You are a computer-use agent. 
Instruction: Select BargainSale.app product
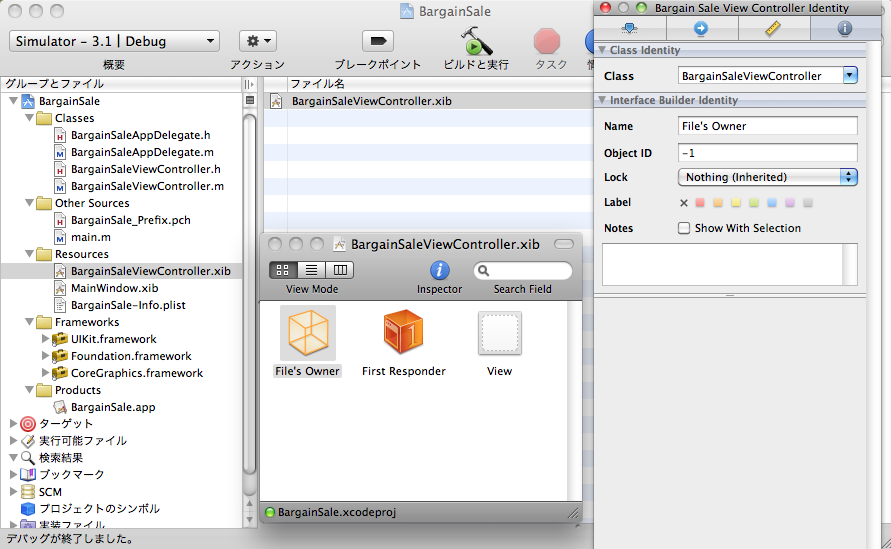coord(113,407)
